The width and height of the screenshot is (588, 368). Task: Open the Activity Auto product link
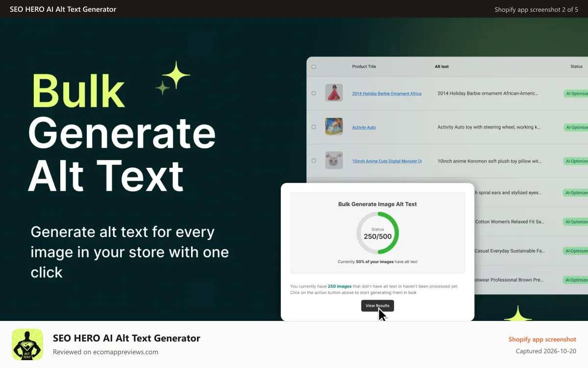point(364,127)
